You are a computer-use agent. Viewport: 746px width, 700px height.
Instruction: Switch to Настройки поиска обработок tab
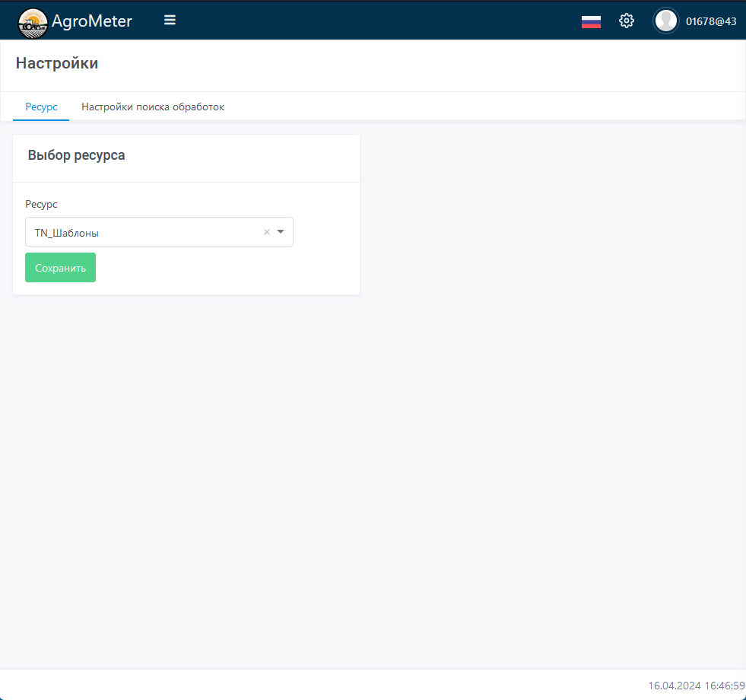tap(153, 107)
